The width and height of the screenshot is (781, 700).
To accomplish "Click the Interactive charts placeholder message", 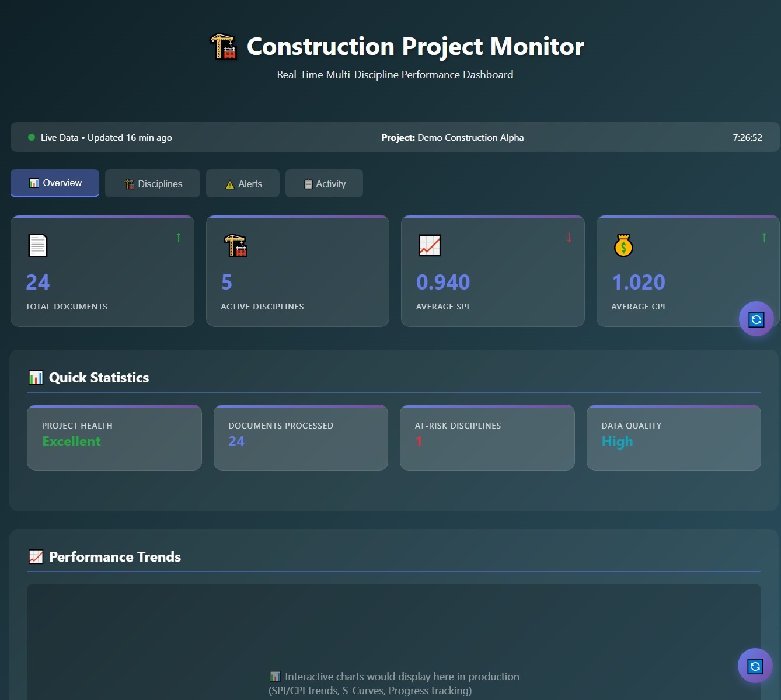I will (x=395, y=684).
